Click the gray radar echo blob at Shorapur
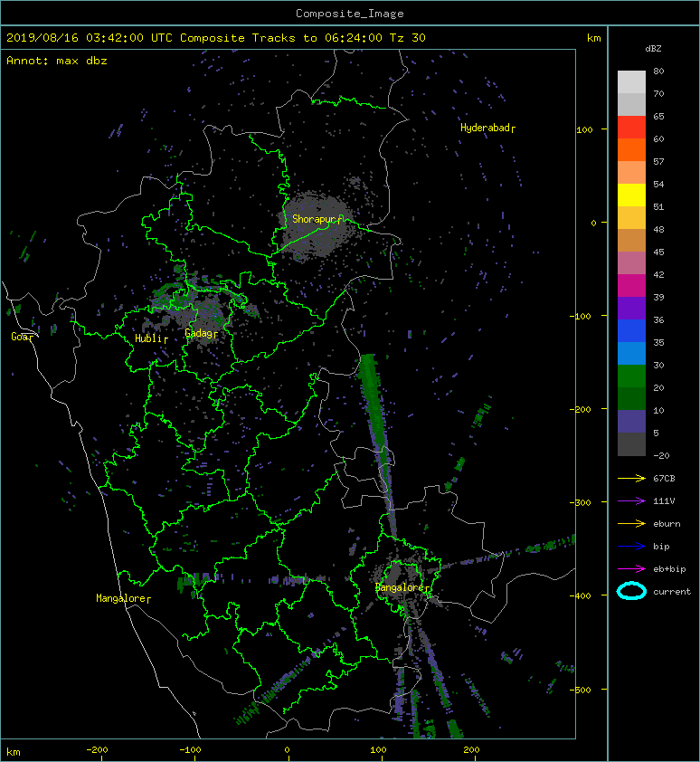This screenshot has width=700, height=762. tap(318, 226)
